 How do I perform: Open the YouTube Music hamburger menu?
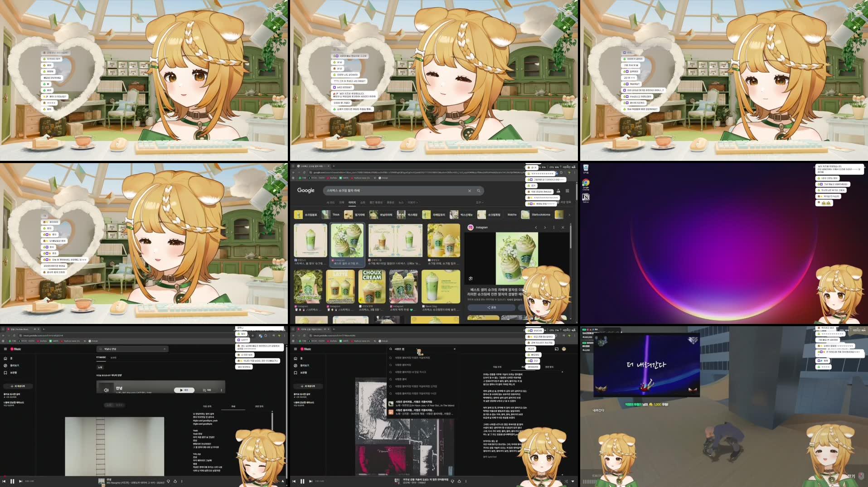[x=5, y=349]
